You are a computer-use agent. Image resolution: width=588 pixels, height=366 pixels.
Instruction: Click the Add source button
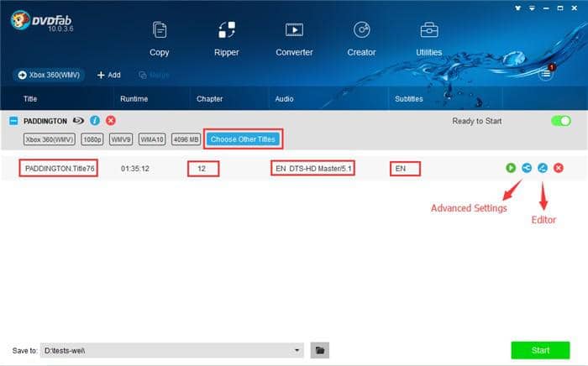click(108, 75)
